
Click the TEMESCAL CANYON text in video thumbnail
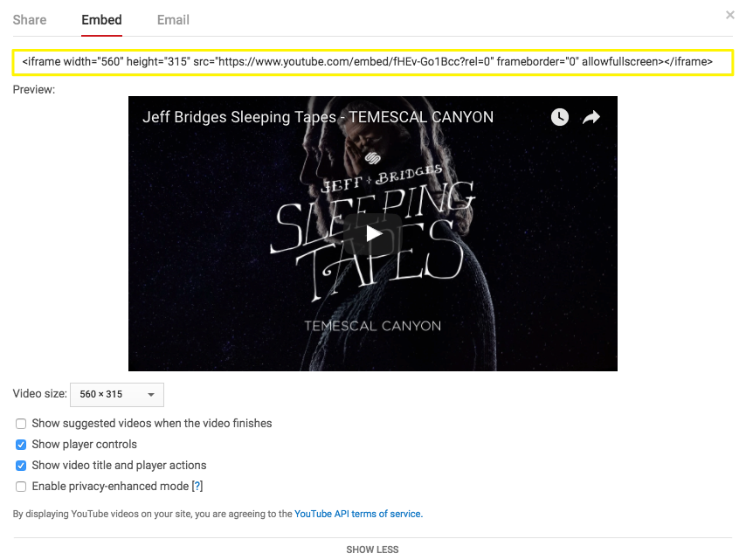(372, 326)
